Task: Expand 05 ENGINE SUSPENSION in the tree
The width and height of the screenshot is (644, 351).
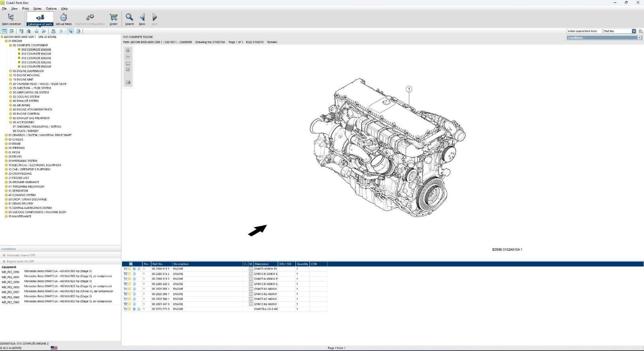Action: click(x=11, y=71)
